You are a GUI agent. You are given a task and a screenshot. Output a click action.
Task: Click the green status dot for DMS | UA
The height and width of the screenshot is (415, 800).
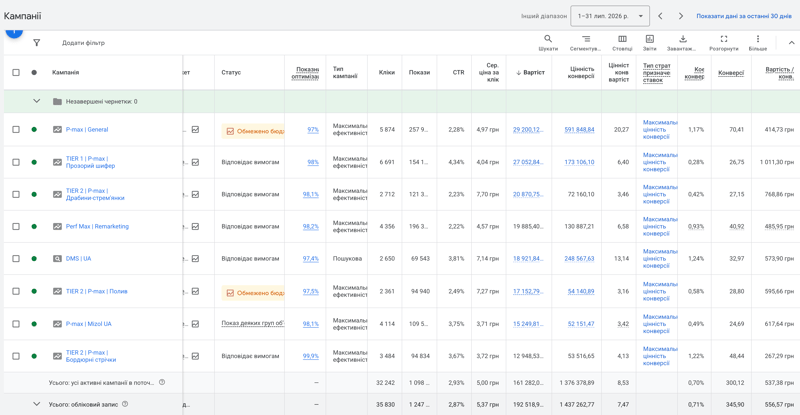point(34,259)
